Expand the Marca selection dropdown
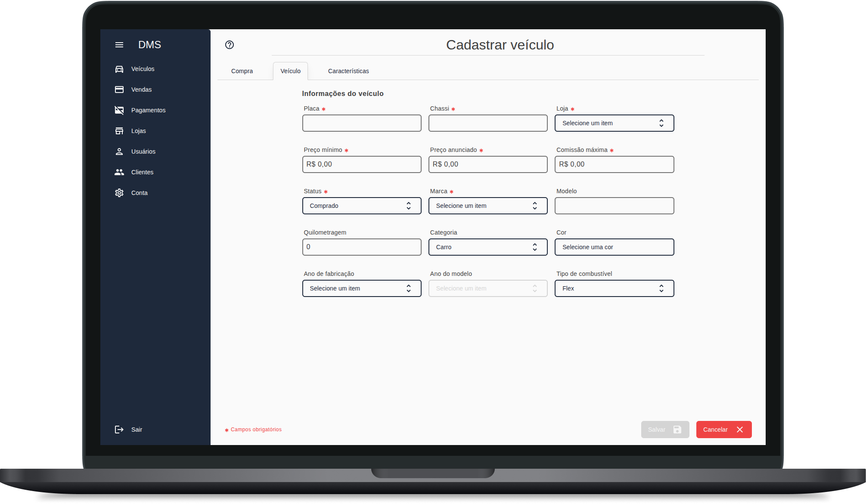Viewport: 866px width, 504px height. coord(487,206)
